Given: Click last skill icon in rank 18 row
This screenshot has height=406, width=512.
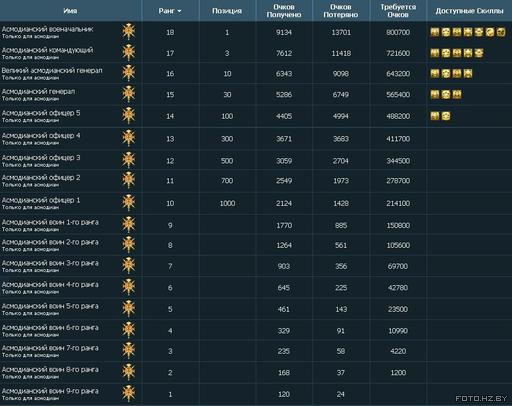Looking at the screenshot, I should [x=501, y=32].
